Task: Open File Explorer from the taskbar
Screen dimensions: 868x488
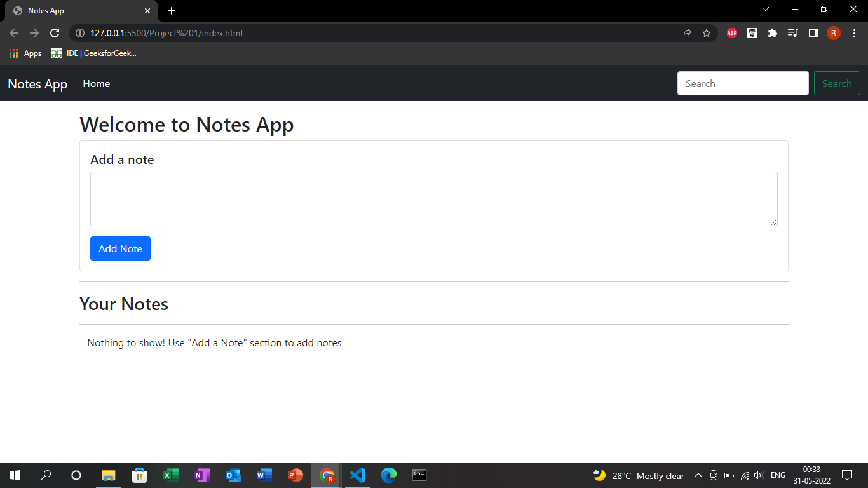Action: pos(109,475)
